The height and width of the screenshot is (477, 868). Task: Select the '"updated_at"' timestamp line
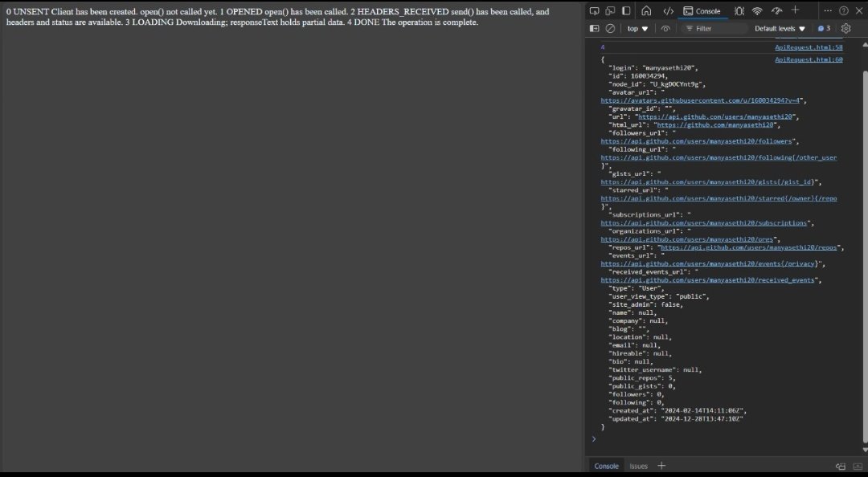[676, 419]
